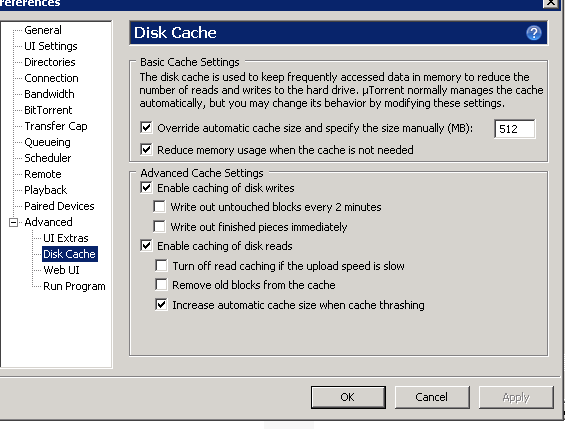Check write out finished pieces immediately
565x429 pixels.
pos(159,227)
